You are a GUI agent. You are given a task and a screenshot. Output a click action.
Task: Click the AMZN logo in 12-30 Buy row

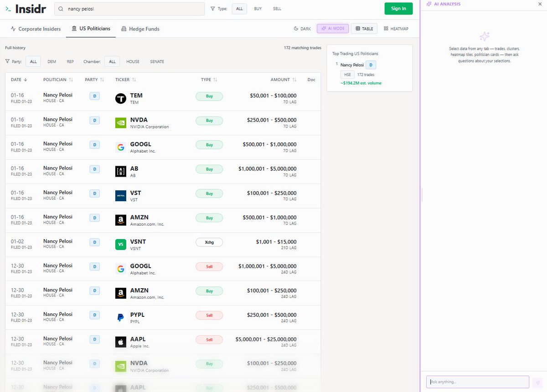[x=121, y=293]
